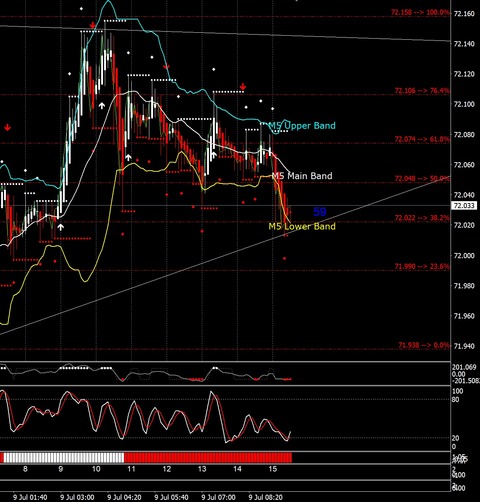Click the 9 Jul 01:40 time label
This screenshot has height=502, width=480.
point(30,497)
